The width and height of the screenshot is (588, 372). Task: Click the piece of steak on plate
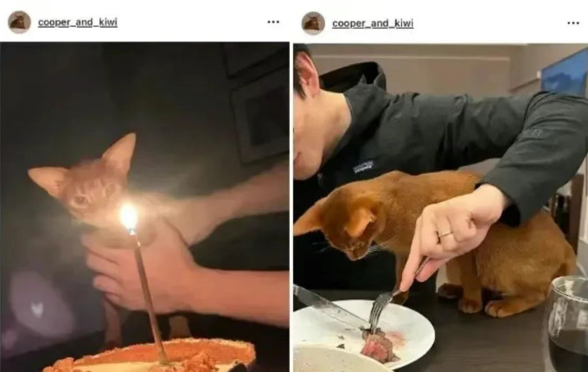point(379,346)
